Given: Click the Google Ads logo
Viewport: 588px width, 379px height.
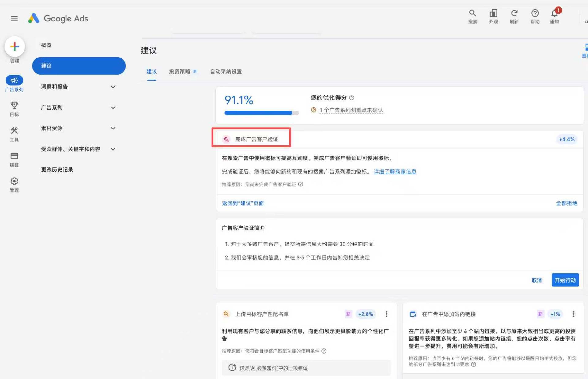Looking at the screenshot, I should pos(58,18).
